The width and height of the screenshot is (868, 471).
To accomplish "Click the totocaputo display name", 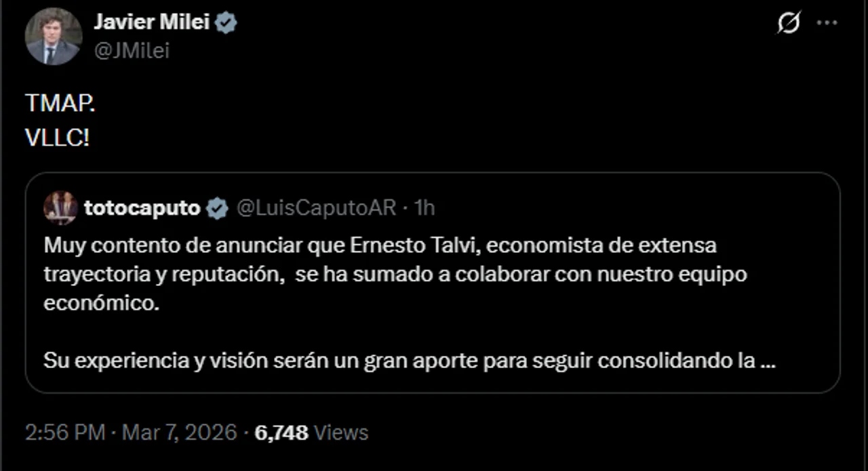I will point(142,208).
